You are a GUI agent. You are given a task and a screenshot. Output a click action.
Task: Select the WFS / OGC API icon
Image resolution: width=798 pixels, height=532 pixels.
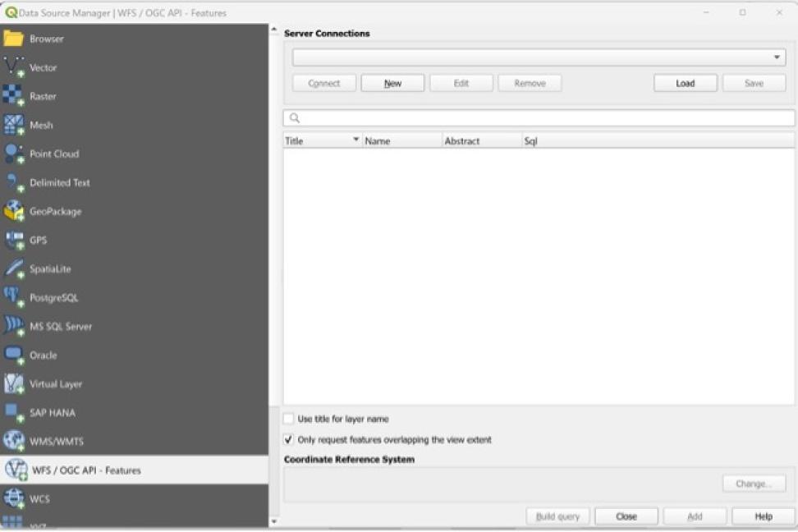[16, 470]
